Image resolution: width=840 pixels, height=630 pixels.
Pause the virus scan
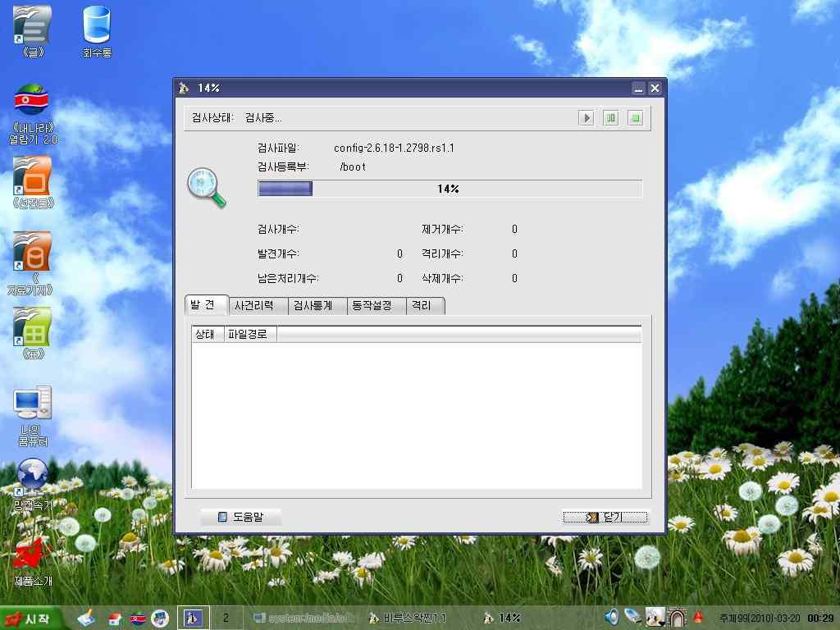(610, 117)
